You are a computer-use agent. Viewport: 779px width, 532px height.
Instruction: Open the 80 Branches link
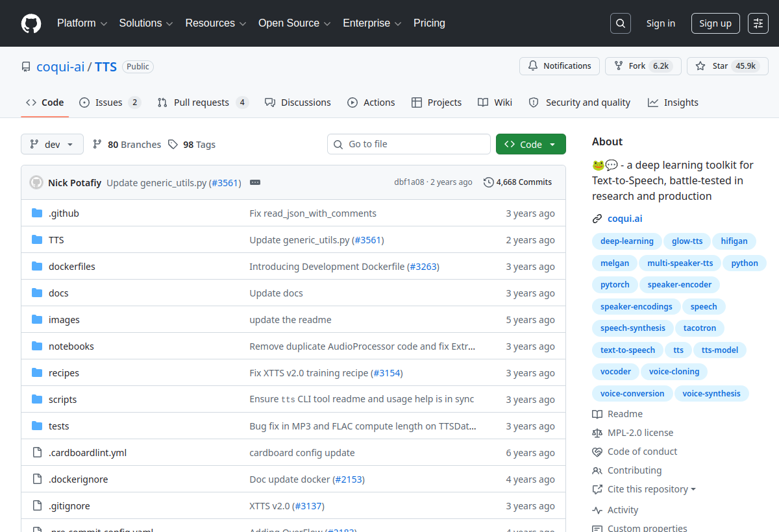click(127, 145)
